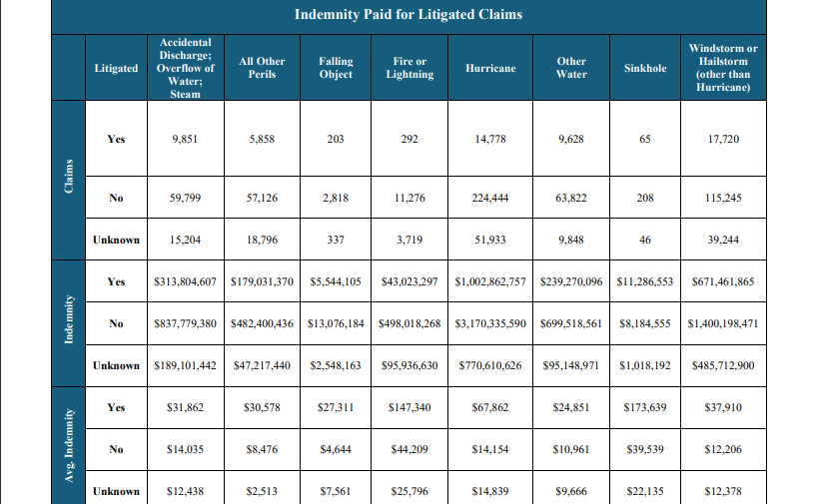
Task: Click the 'Windstorm or Hailstorm' column header
Action: (723, 68)
